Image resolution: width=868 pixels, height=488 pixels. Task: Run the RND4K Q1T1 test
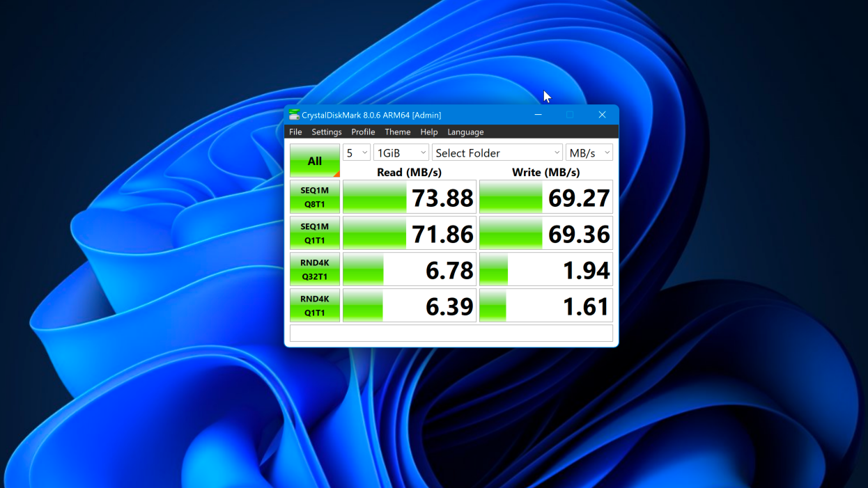tap(315, 306)
